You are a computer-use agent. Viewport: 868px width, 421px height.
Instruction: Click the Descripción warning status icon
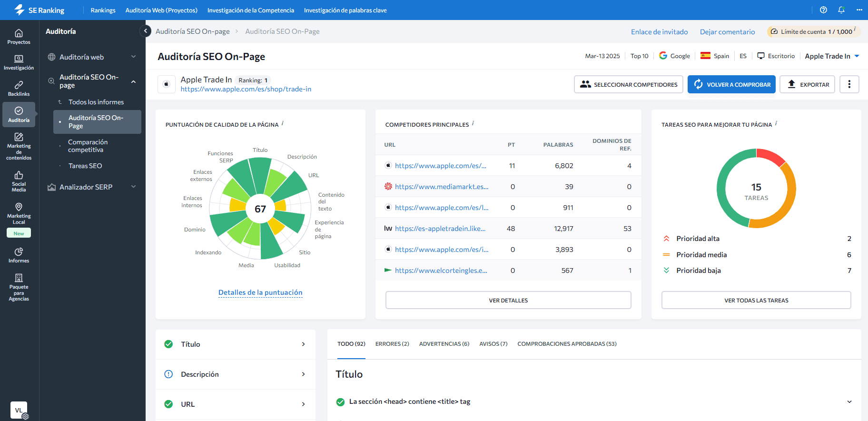click(168, 374)
